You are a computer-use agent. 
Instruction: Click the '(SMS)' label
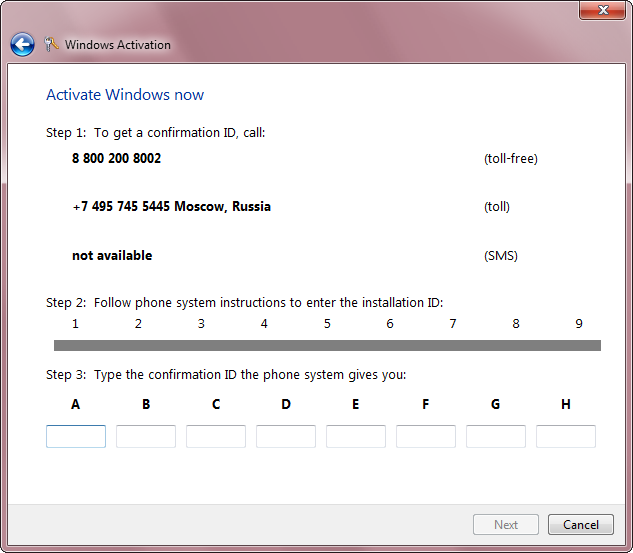501,256
